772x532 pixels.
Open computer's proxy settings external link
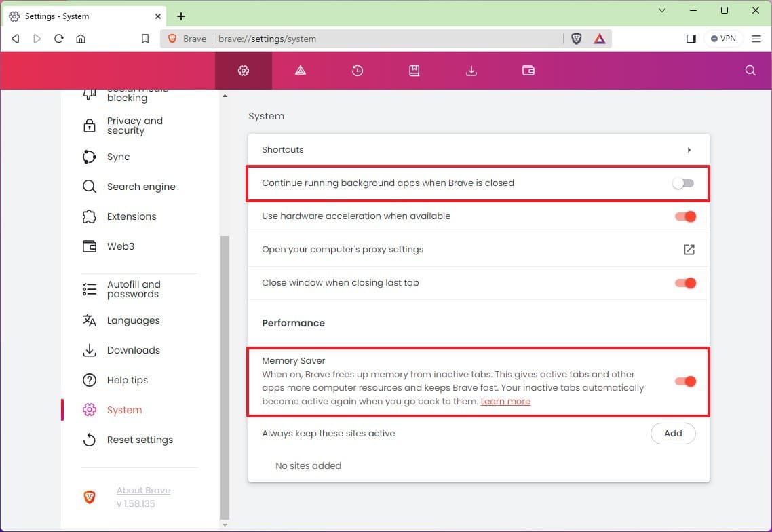689,250
